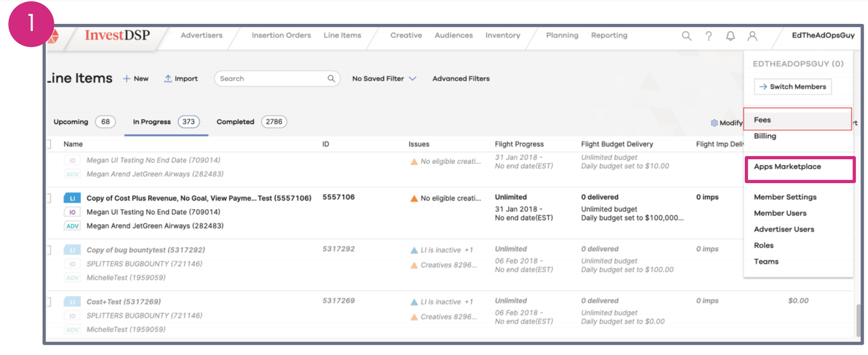Click the vertical scrollbar on the right
868x355 pixels.
point(858,321)
